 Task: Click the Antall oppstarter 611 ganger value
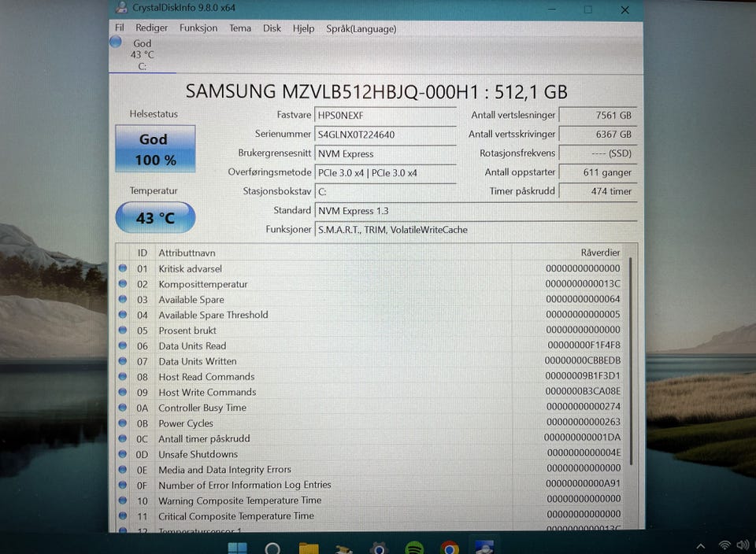598,172
